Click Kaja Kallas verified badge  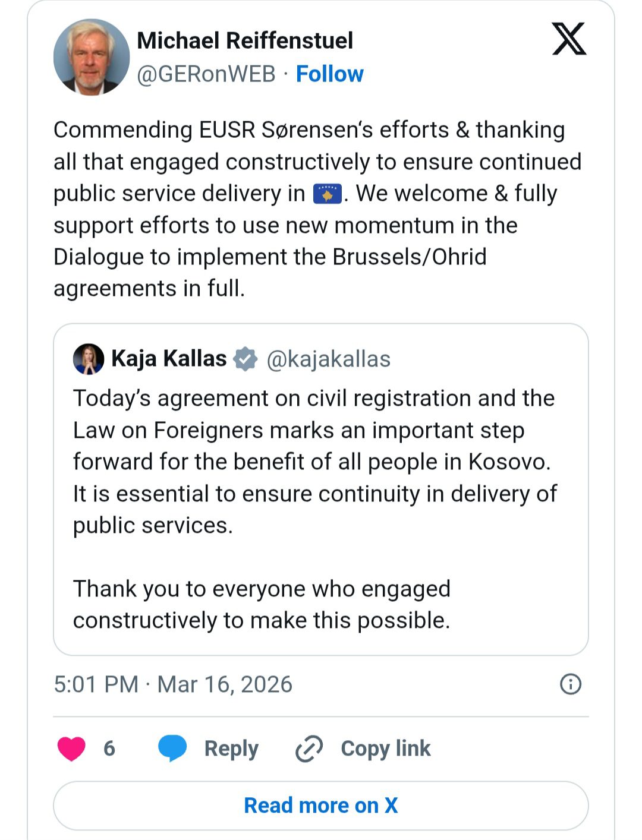pos(245,359)
